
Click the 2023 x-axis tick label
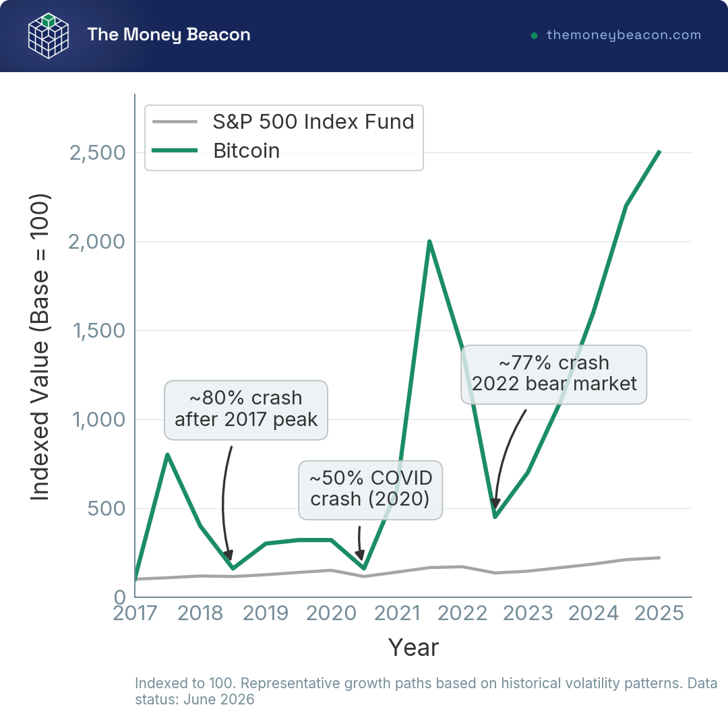click(528, 613)
